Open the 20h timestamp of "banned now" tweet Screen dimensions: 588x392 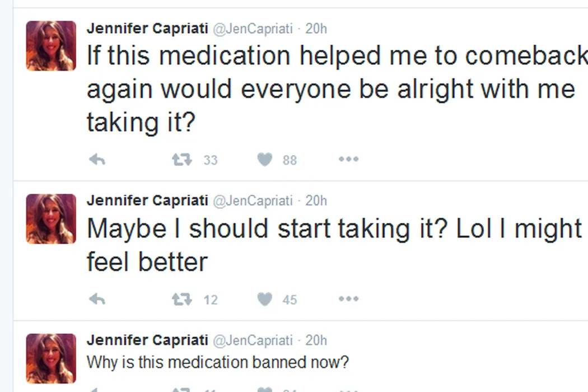point(316,340)
